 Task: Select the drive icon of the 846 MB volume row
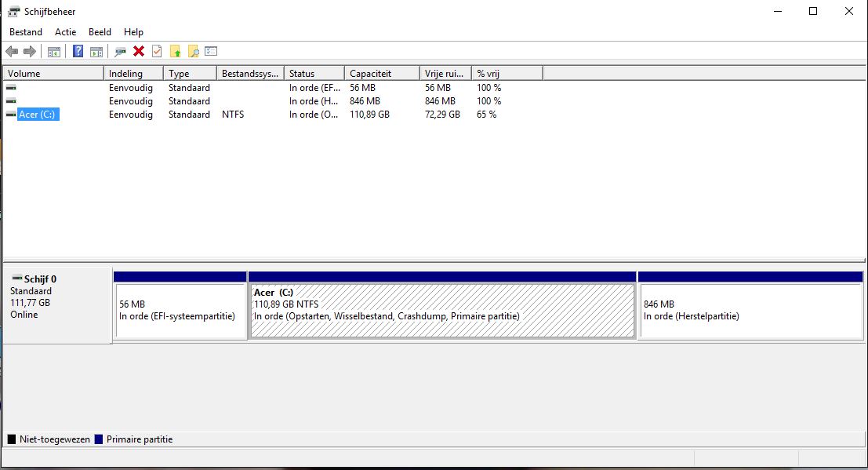[11, 101]
